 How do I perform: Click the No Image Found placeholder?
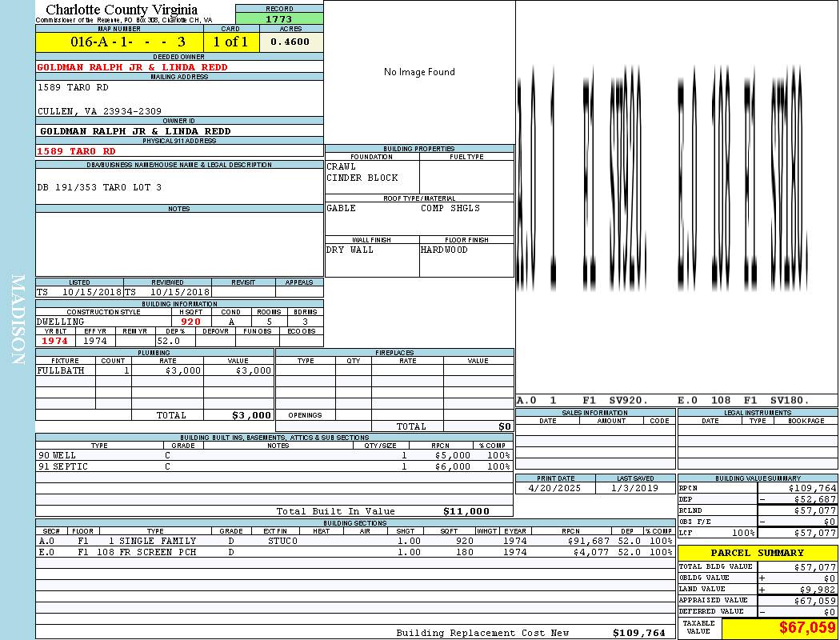[419, 72]
